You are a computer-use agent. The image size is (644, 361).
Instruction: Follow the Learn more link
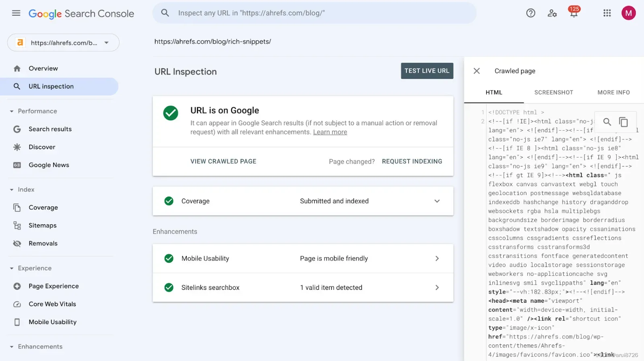330,132
